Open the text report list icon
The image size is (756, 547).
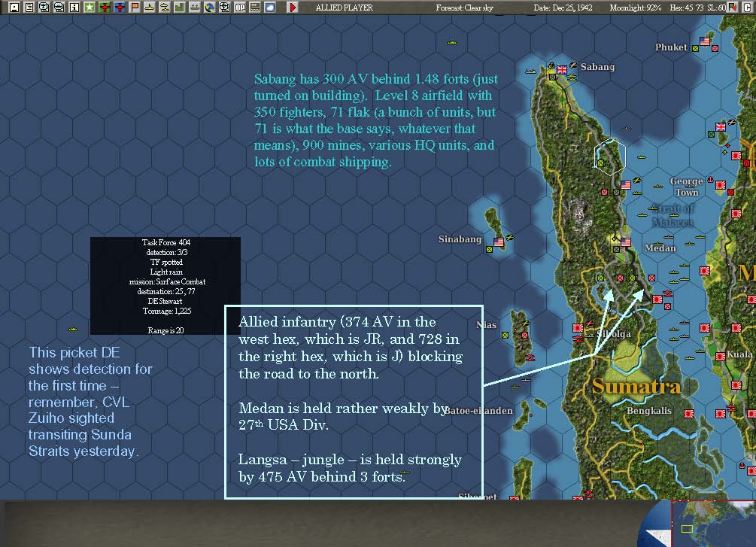(x=29, y=8)
